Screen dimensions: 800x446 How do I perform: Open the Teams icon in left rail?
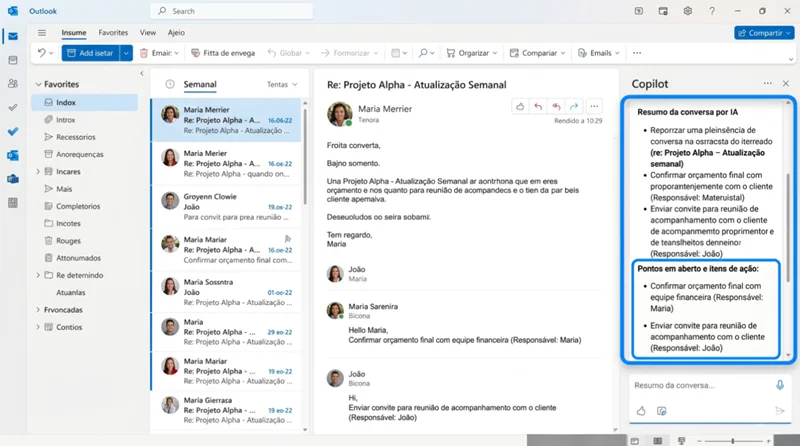click(x=13, y=179)
